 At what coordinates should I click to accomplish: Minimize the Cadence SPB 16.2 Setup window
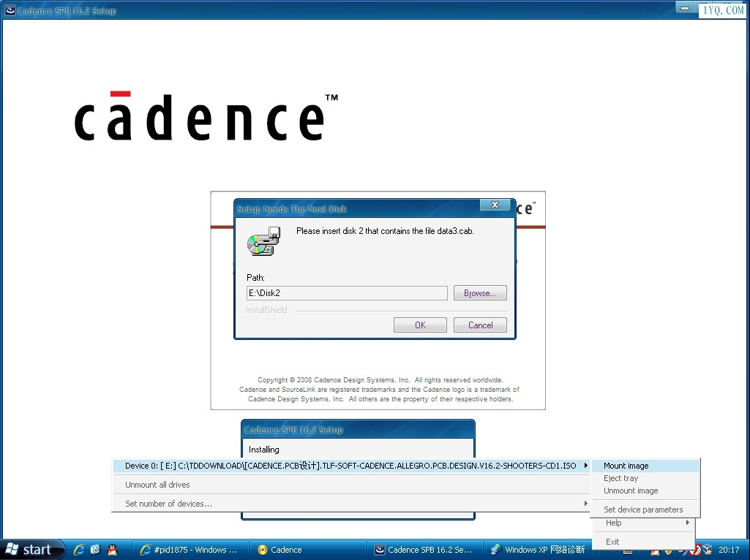tap(685, 7)
